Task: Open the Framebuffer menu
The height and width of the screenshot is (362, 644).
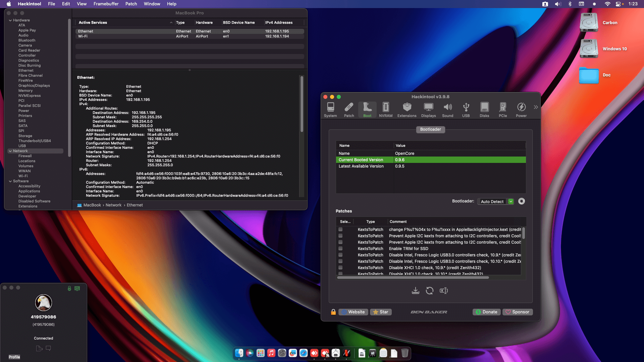Action: 106,4
